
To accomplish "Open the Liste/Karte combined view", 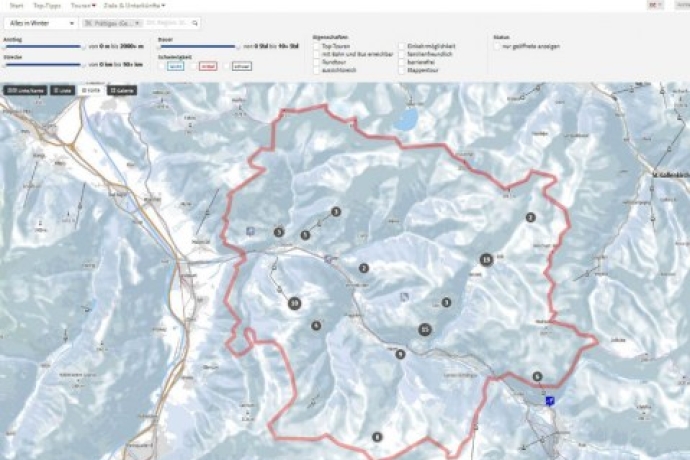I will pos(25,90).
